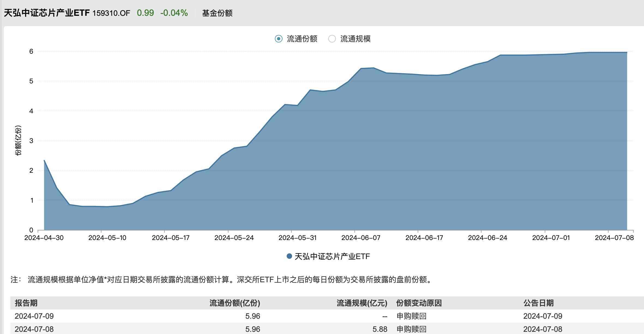The image size is (644, 334).
Task: Click the 流通份额(亿份) column header
Action: point(235,303)
